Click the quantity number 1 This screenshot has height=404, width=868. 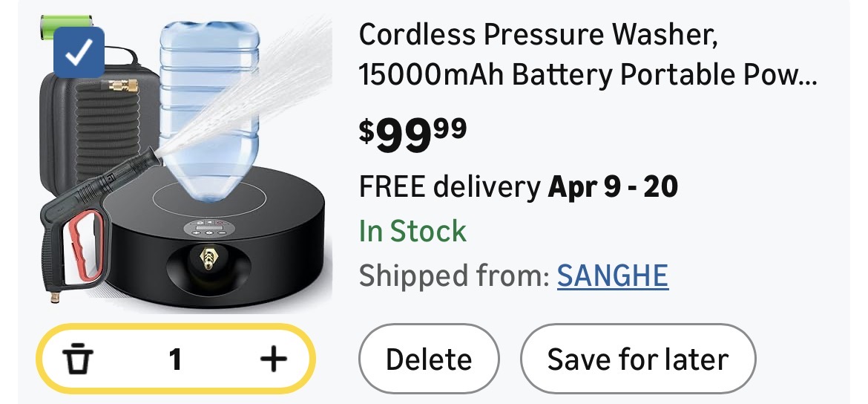click(175, 360)
